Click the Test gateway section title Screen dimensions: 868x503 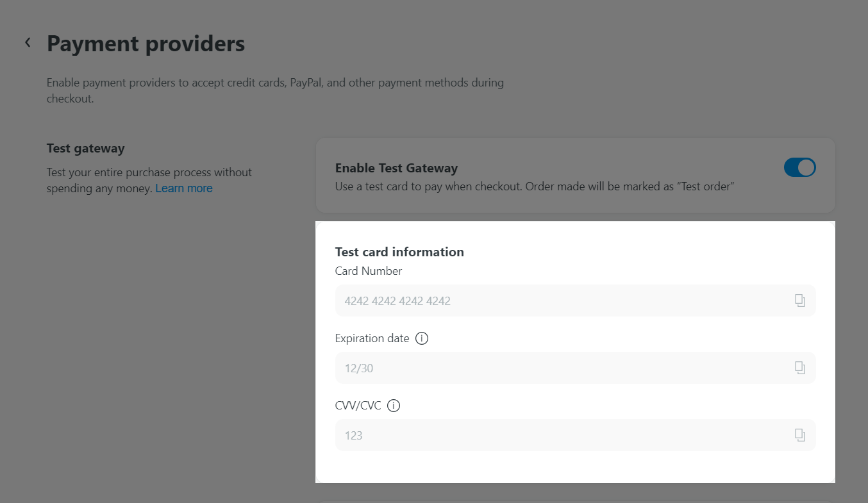(x=85, y=149)
